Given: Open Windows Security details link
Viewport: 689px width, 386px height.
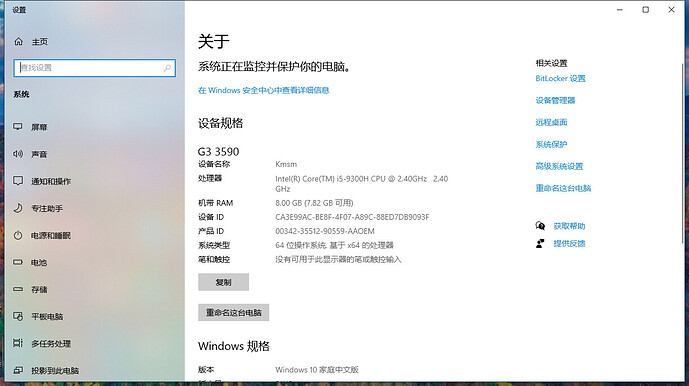Looking at the screenshot, I should point(263,90).
